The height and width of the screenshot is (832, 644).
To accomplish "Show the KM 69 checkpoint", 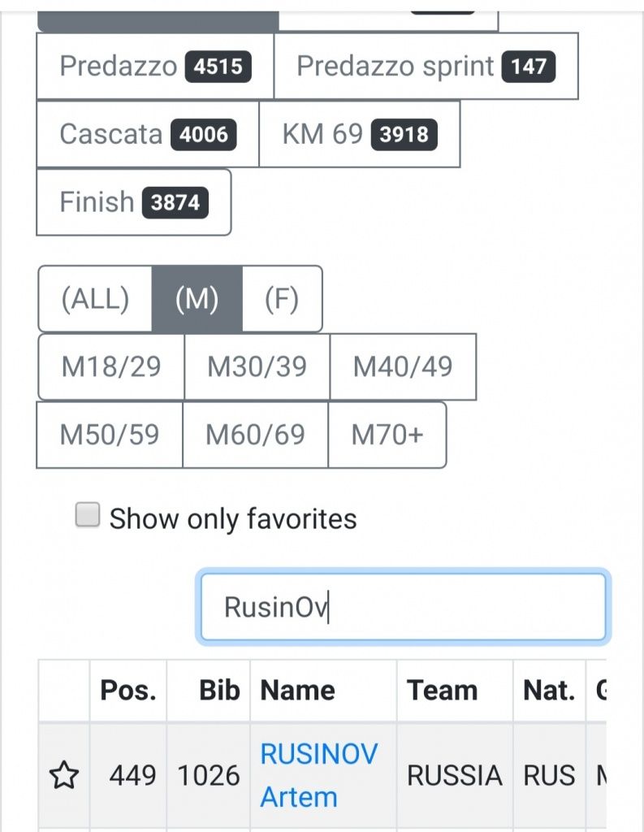I will click(x=359, y=134).
